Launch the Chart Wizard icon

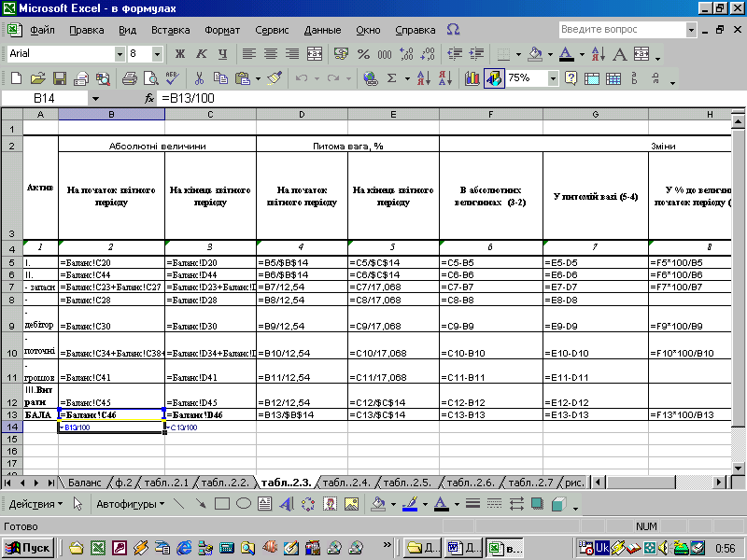point(472,78)
